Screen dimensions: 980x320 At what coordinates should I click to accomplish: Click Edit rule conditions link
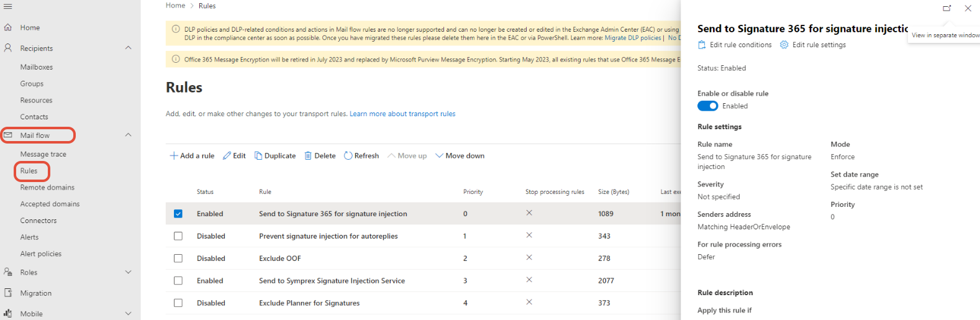[741, 45]
